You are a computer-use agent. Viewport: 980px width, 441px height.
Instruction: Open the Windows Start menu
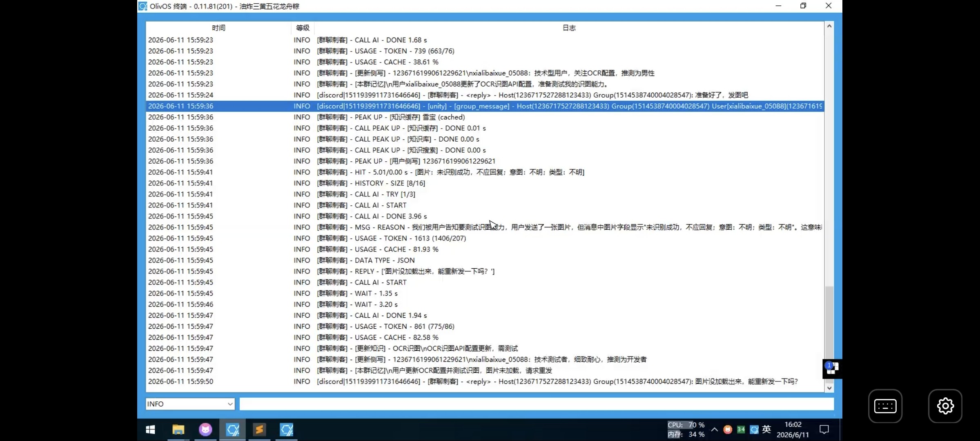click(x=150, y=430)
